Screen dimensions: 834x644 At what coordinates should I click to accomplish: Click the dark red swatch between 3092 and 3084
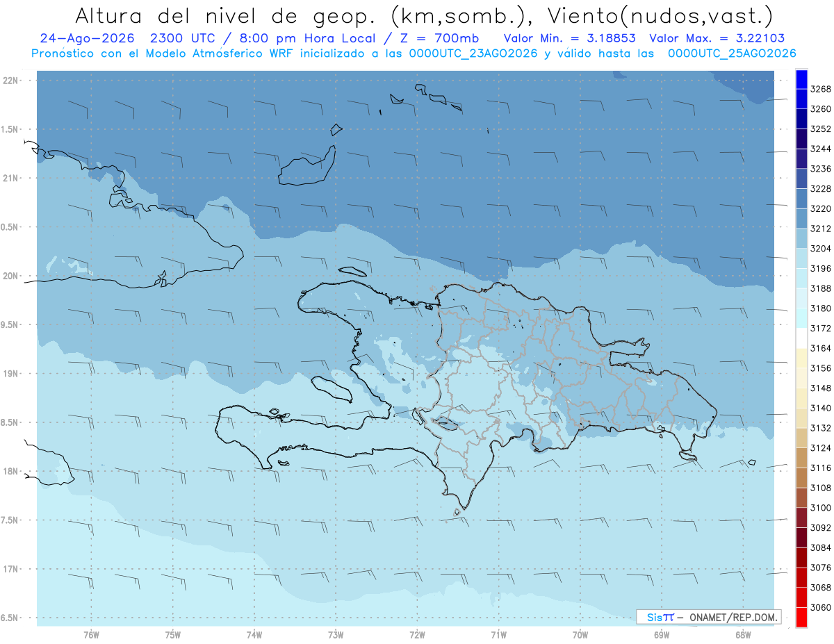[801, 537]
